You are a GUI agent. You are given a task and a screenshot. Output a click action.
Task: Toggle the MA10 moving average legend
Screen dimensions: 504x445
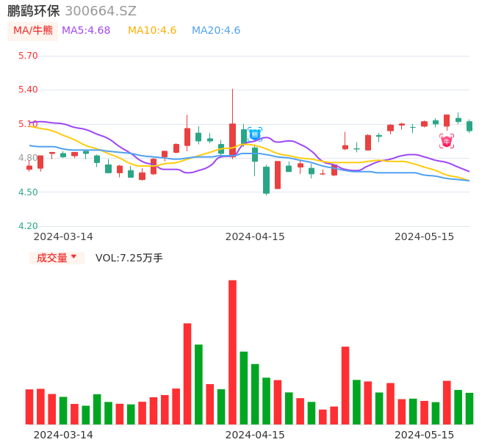click(152, 31)
